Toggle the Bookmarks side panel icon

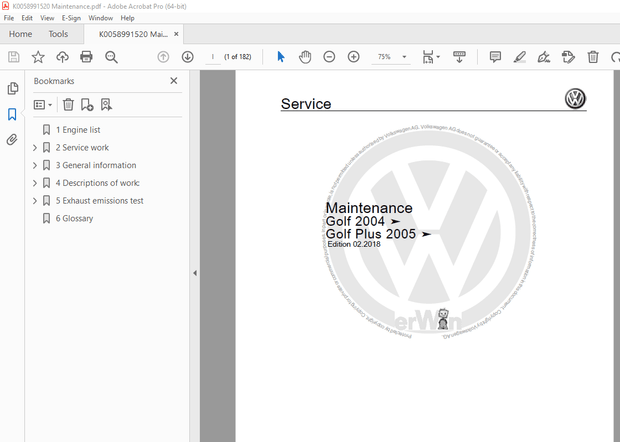coord(12,114)
